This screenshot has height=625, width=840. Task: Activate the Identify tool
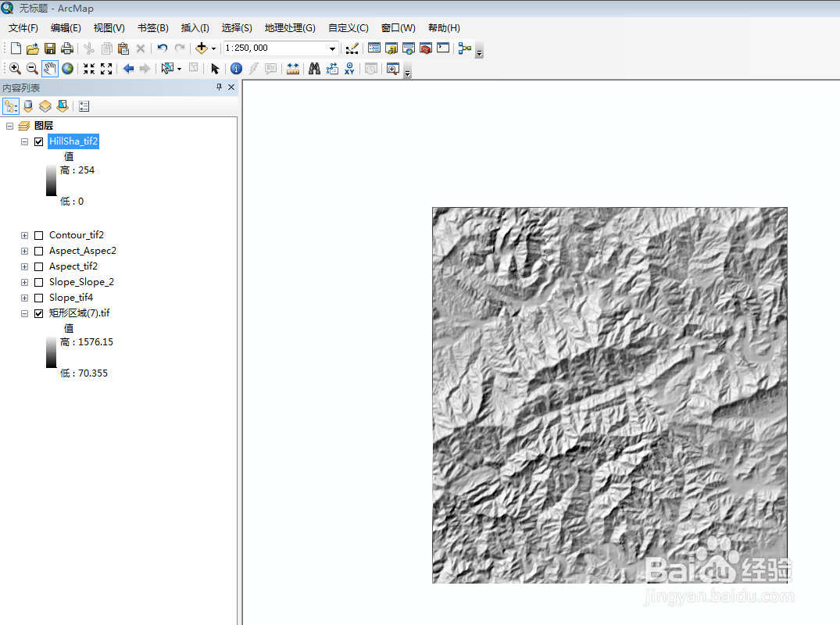point(236,69)
